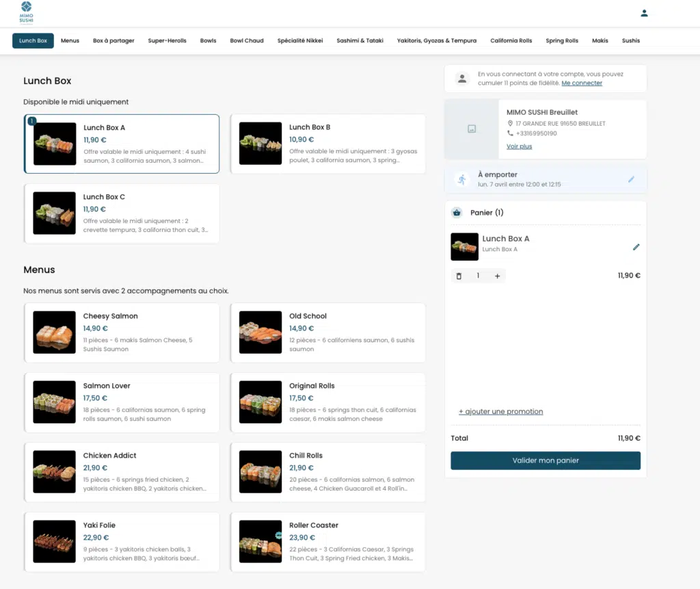Screen dimensions: 700x589
Task: Click ajouter une promotion link
Action: point(500,412)
